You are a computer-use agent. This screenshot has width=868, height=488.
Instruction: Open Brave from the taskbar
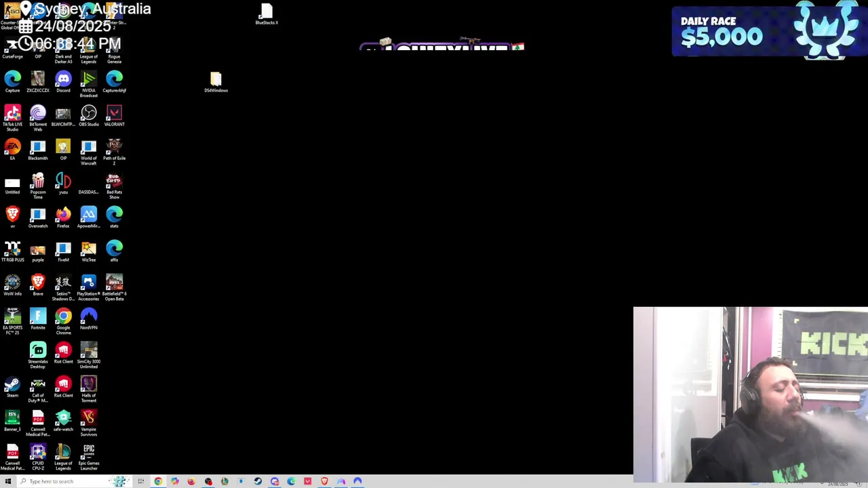324,481
